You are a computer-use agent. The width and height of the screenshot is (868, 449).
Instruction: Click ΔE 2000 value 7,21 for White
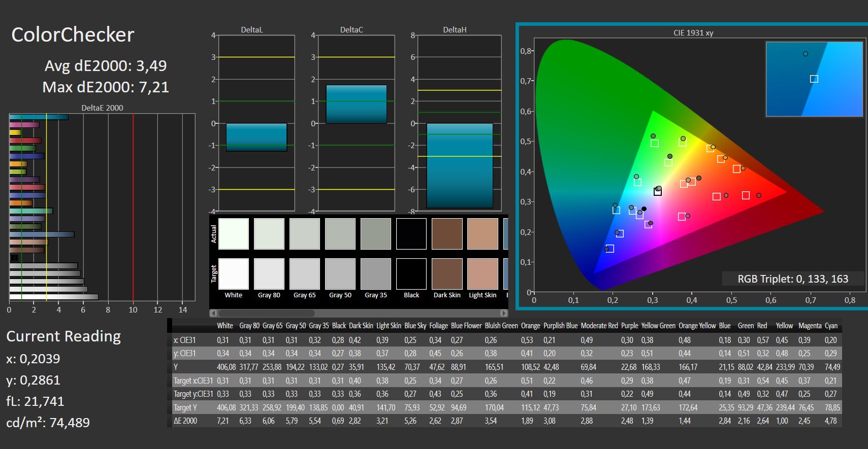[x=223, y=421]
